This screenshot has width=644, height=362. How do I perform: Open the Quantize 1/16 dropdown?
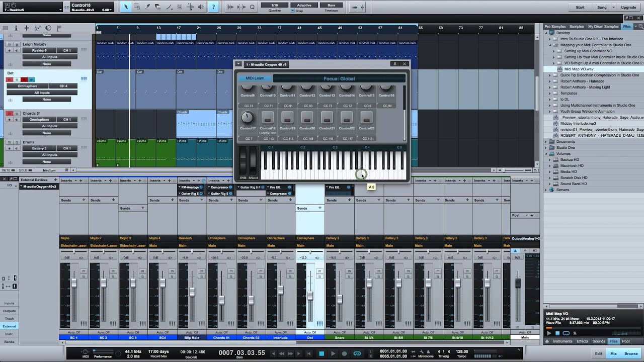coord(275,5)
